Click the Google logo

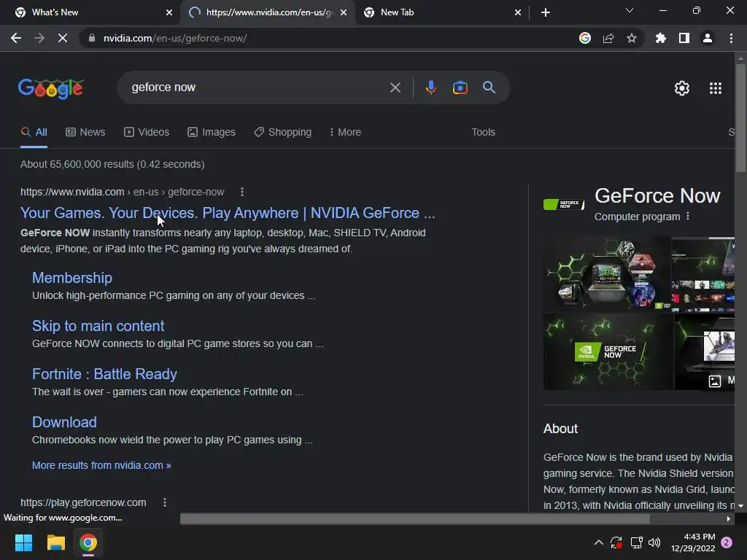[51, 88]
